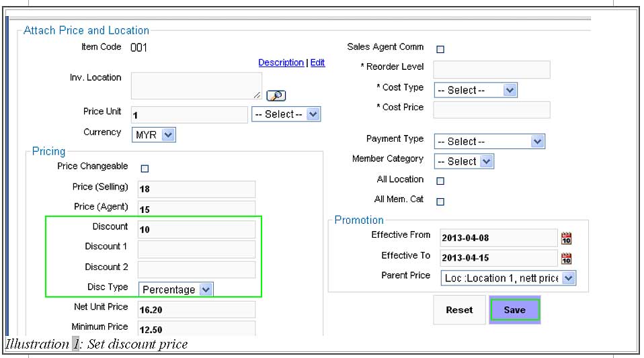Open the Description link
The height and width of the screenshot is (358, 644).
tap(281, 62)
